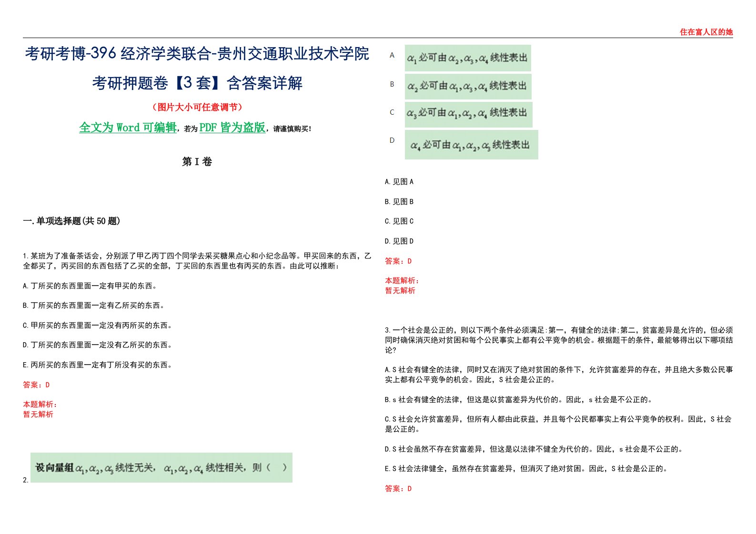Click image option A α1必可由α2,α3,α4线性表出
The height and width of the screenshot is (534, 756).
pyautogui.click(x=468, y=58)
